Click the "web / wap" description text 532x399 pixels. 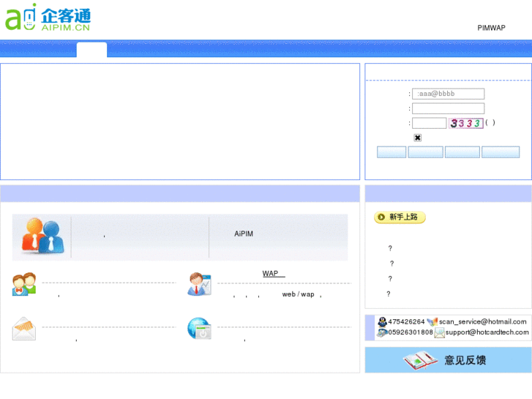point(299,294)
